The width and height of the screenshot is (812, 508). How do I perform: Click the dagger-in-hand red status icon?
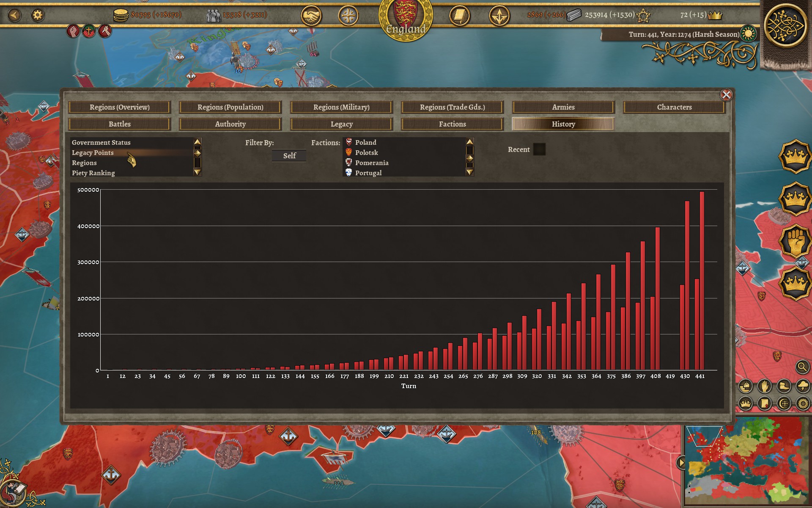click(105, 31)
